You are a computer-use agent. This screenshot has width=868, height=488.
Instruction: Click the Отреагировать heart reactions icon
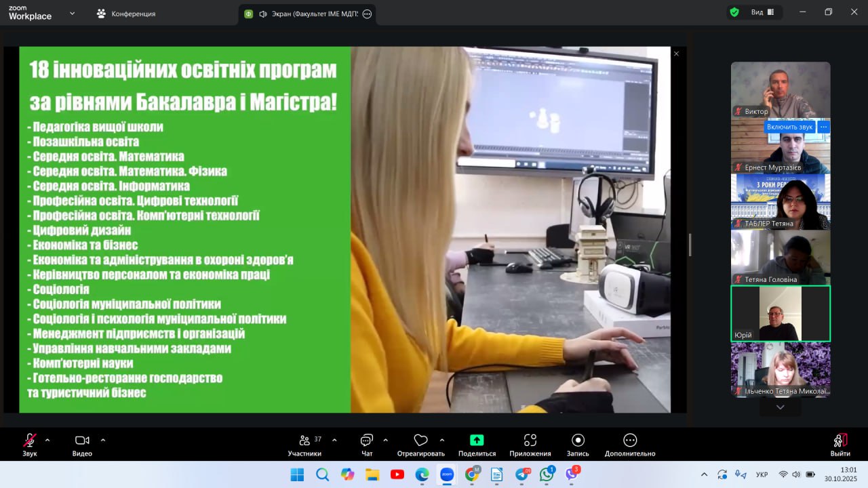(420, 441)
